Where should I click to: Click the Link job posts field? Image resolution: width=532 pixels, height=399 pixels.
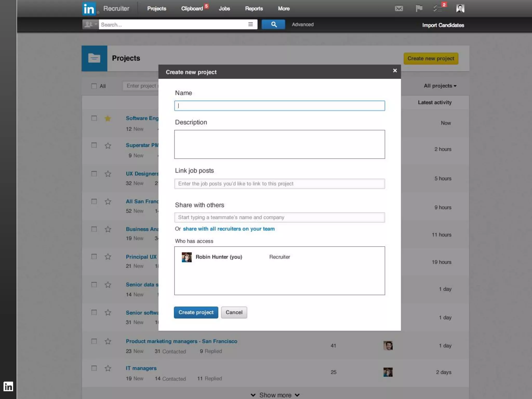[x=280, y=184]
